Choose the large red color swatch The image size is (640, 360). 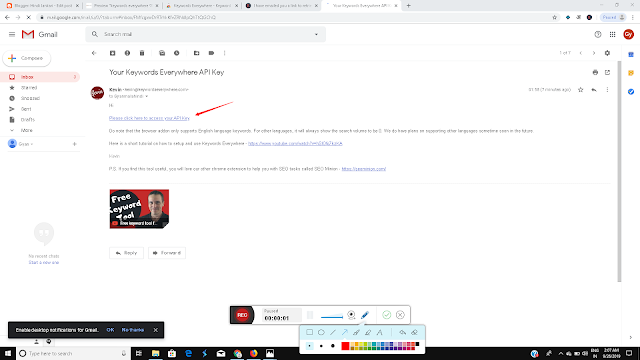point(345,346)
